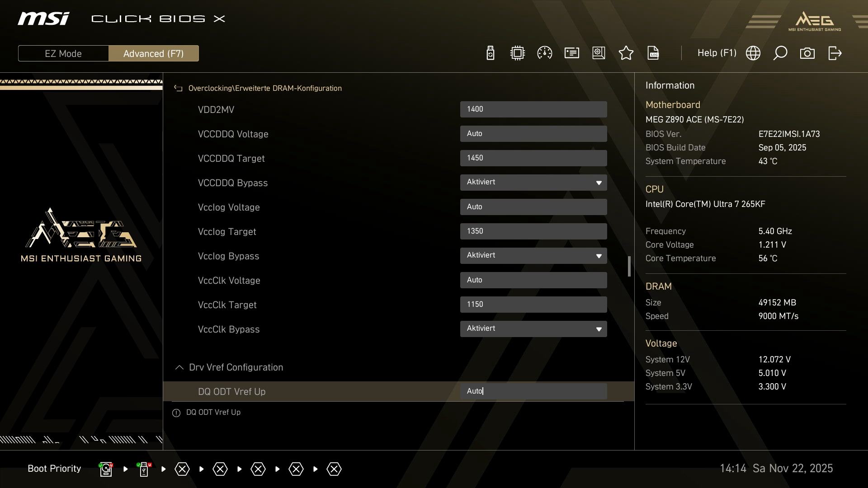Viewport: 868px width, 488px height.
Task: Click the star Favorites icon
Action: [626, 53]
